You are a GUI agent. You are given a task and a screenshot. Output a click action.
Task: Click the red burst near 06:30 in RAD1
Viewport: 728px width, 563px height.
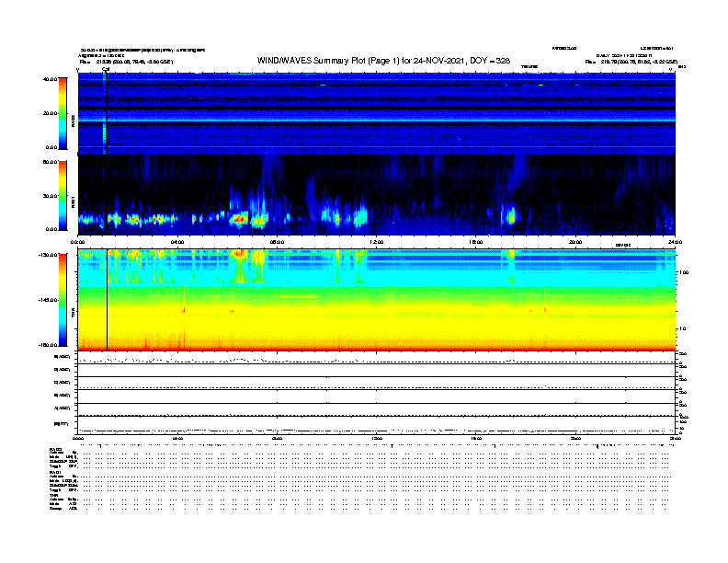click(240, 218)
